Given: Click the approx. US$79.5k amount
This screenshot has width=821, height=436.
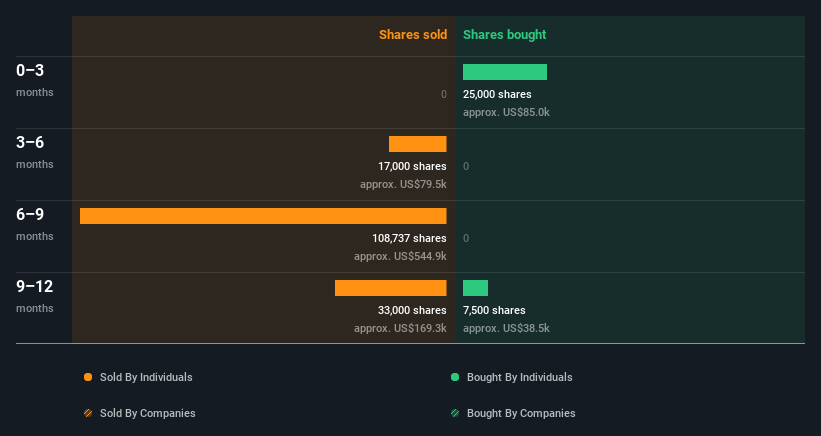Looking at the screenshot, I should 403,184.
